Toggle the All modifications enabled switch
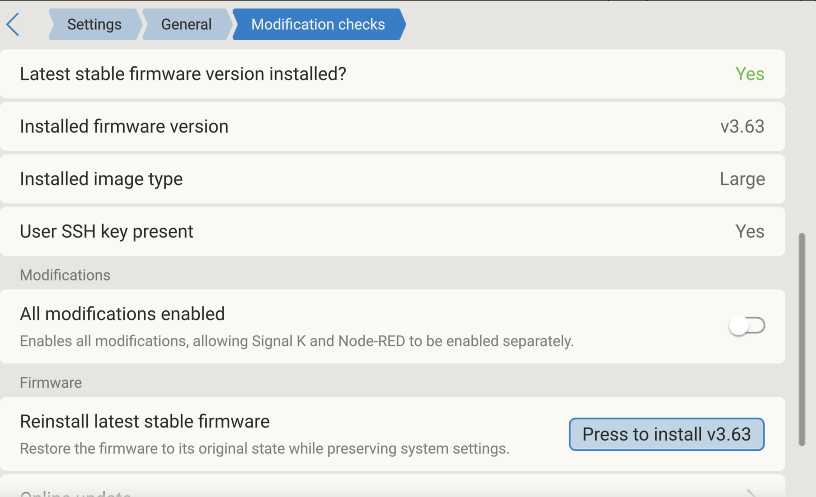Image resolution: width=816 pixels, height=497 pixels. pos(747,325)
